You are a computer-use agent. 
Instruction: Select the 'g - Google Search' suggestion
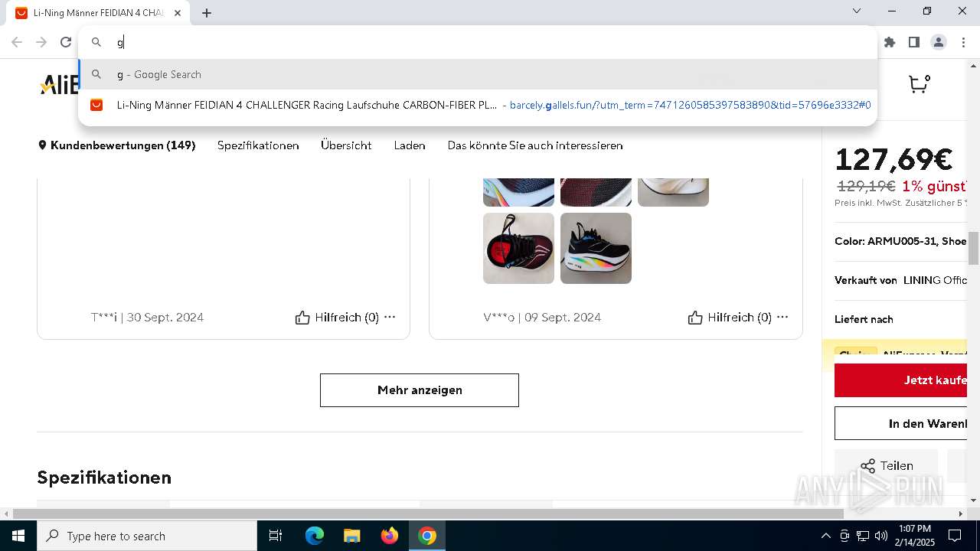[478, 74]
